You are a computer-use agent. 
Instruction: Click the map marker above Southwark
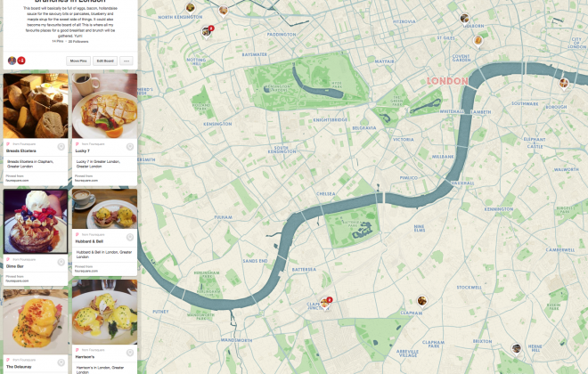[x=564, y=84]
